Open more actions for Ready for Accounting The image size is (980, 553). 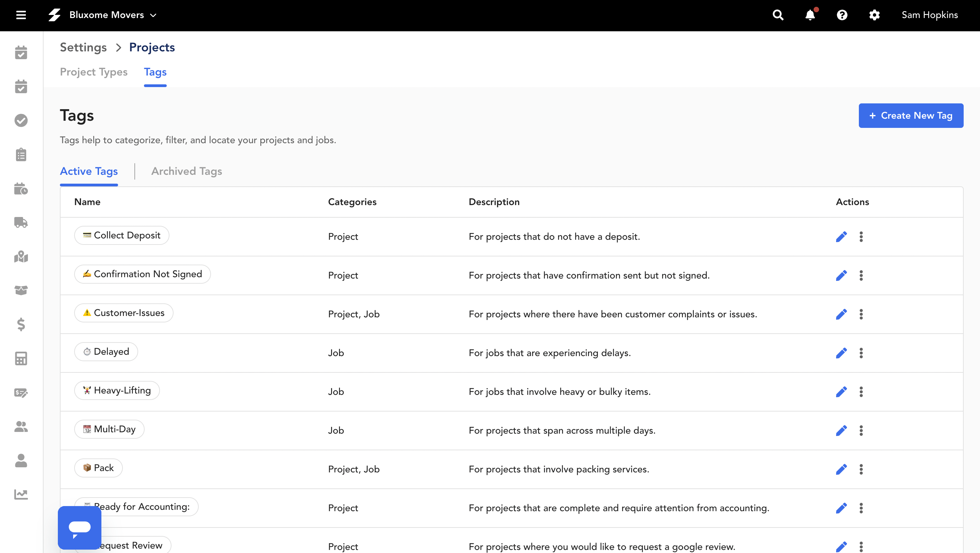click(x=861, y=508)
